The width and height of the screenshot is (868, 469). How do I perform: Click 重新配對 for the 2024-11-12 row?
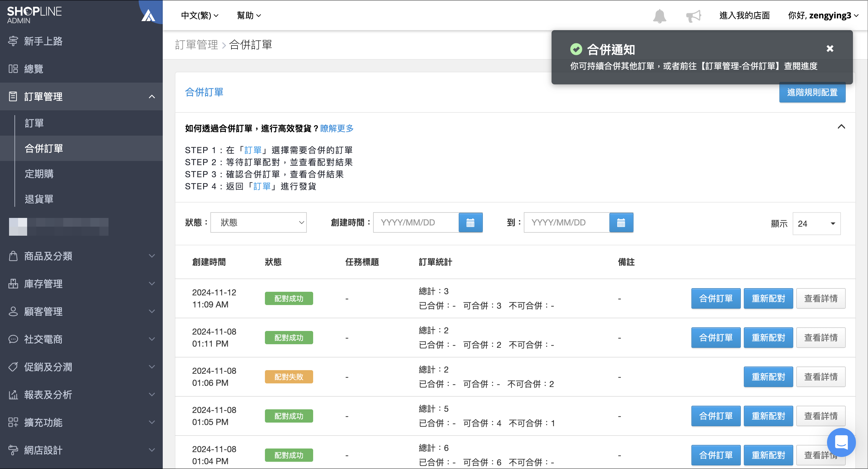point(768,298)
